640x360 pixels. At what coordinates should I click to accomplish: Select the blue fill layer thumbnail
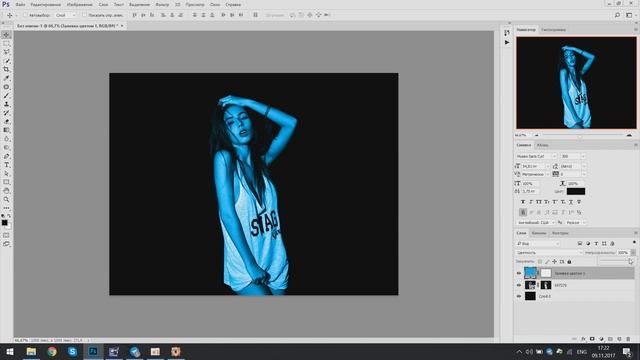pos(530,273)
